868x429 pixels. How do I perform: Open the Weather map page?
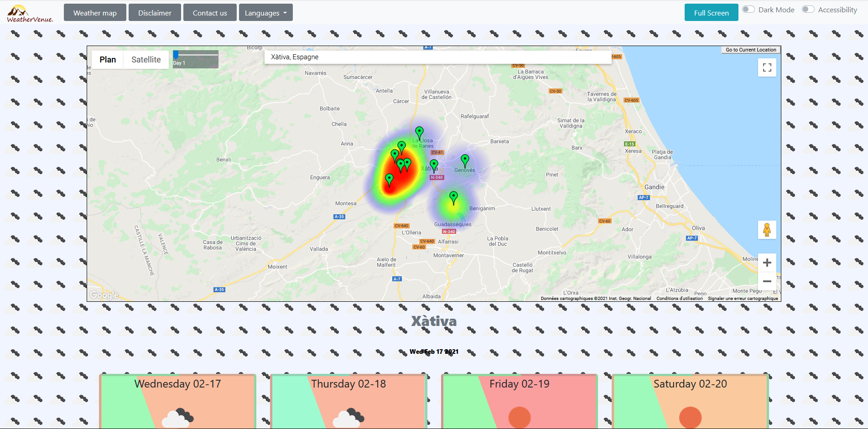coord(95,13)
